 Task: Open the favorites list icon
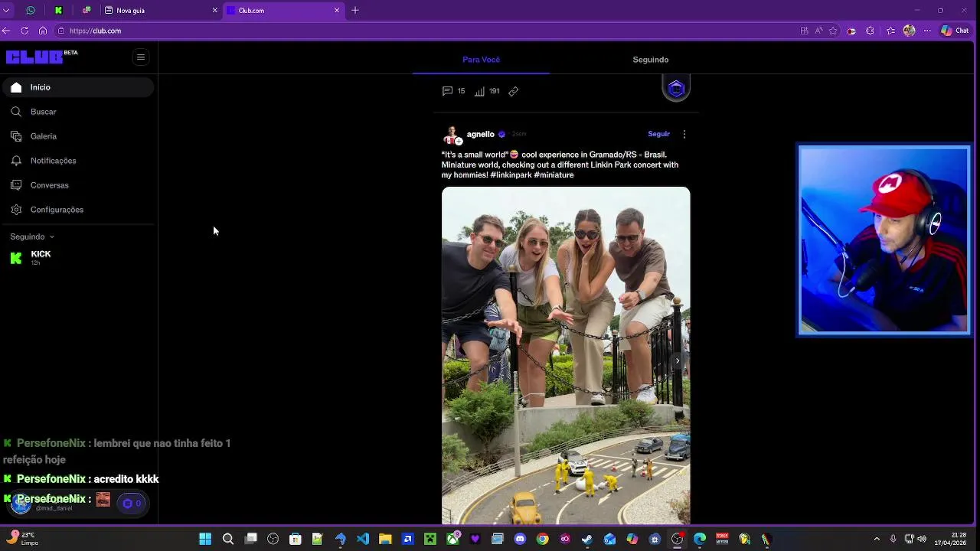tap(890, 31)
